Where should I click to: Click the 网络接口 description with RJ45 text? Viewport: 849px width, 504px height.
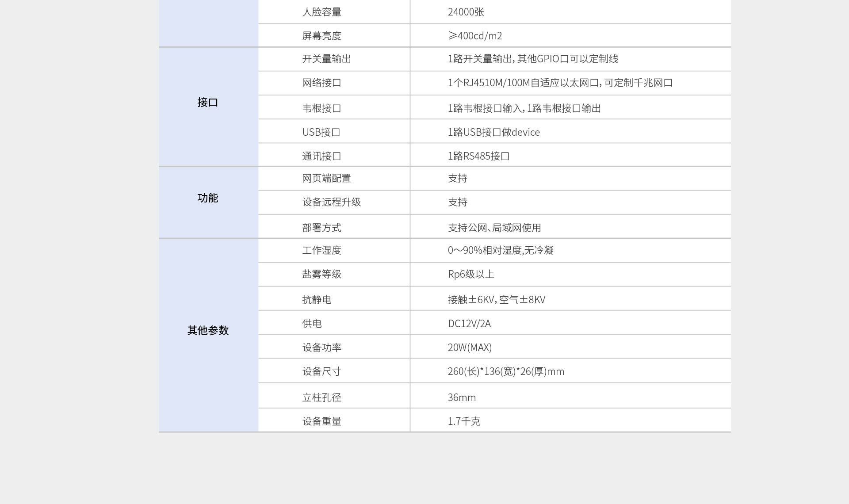(560, 83)
